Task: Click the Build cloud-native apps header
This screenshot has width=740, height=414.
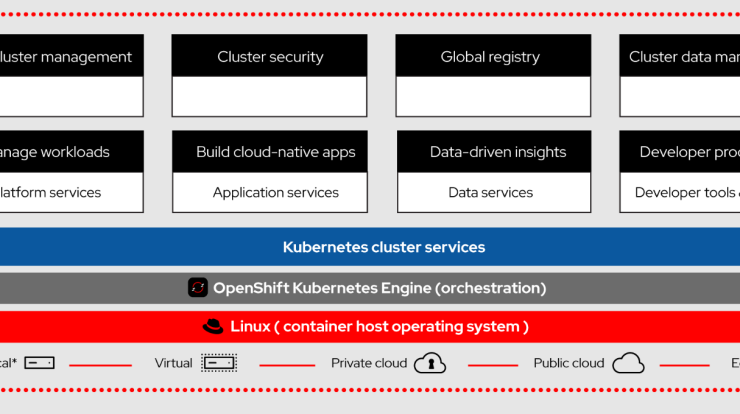Action: click(270, 152)
